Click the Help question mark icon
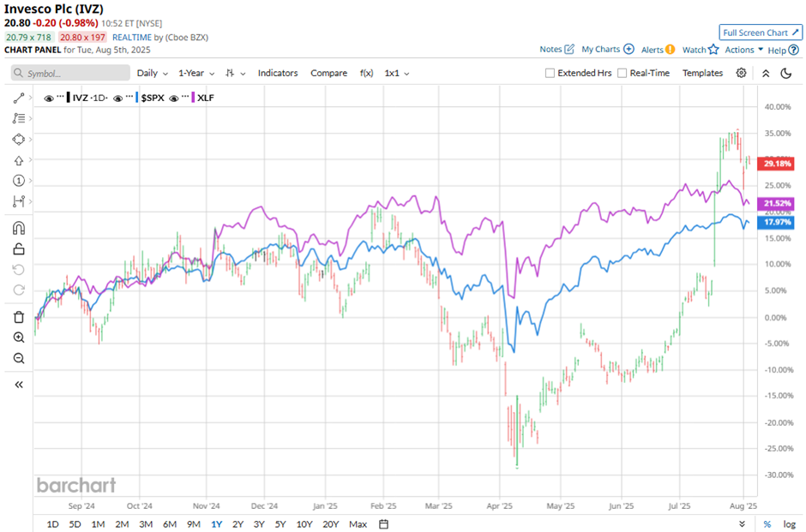The width and height of the screenshot is (806, 532). click(x=794, y=50)
